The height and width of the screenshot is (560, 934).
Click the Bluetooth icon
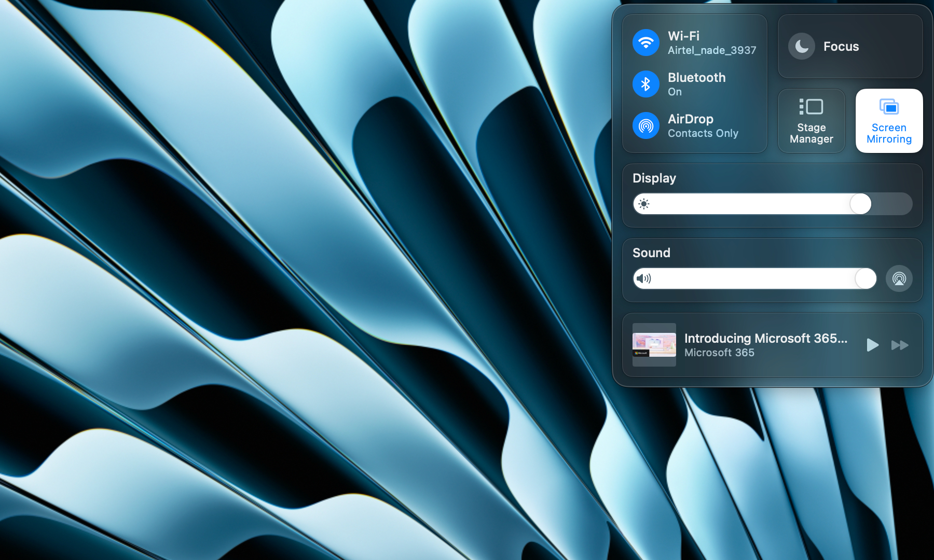pyautogui.click(x=645, y=83)
